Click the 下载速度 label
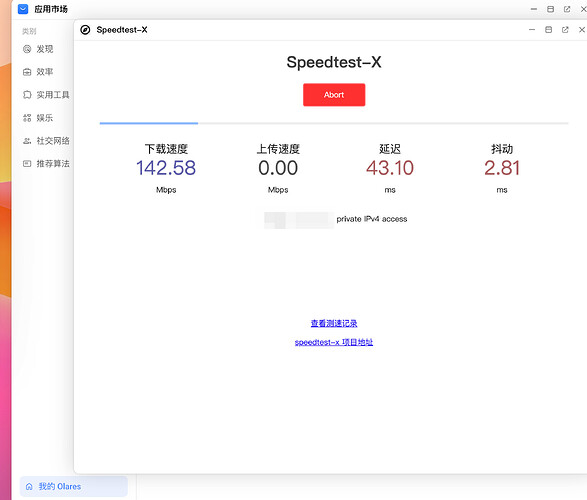 coord(166,149)
